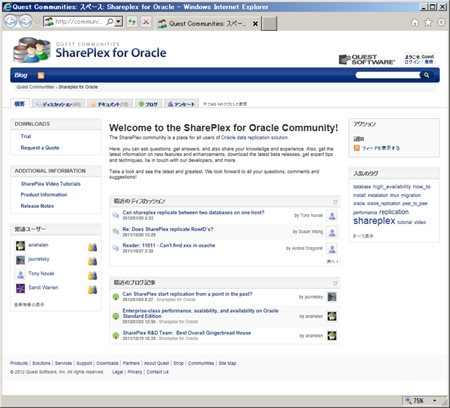Open the address bar dropdown arrow
This screenshot has width=450, height=408.
pos(118,22)
